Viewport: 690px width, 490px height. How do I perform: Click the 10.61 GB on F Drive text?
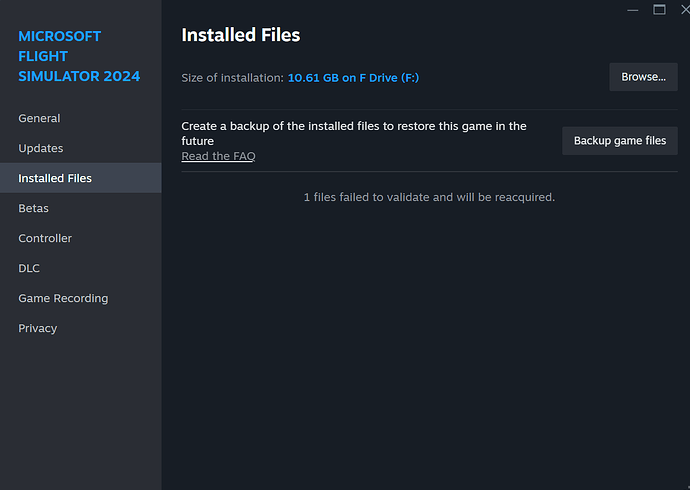coord(353,77)
